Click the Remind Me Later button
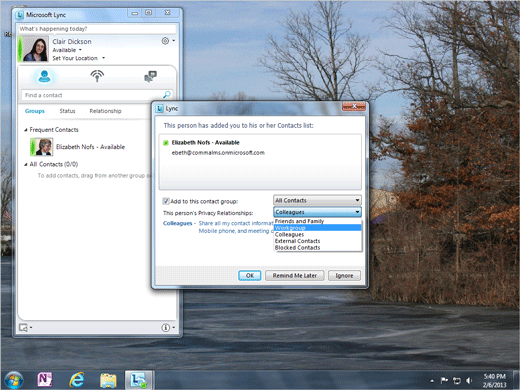520x390 pixels. tap(295, 276)
